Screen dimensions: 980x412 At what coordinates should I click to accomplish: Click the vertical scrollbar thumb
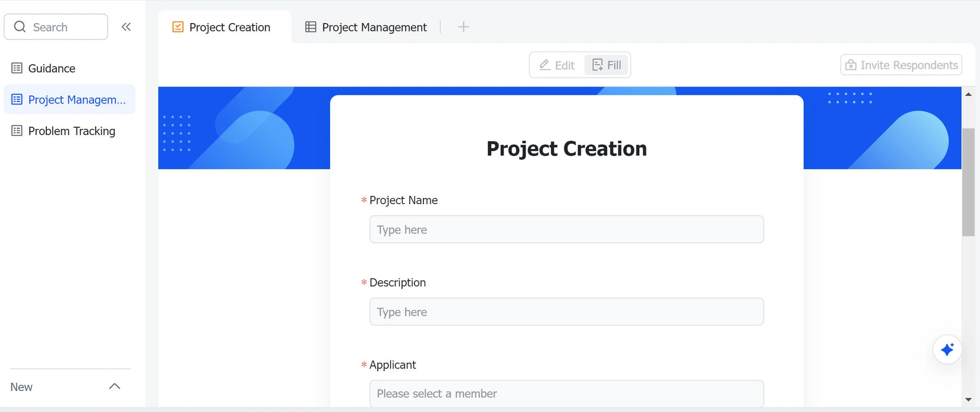pos(969,182)
